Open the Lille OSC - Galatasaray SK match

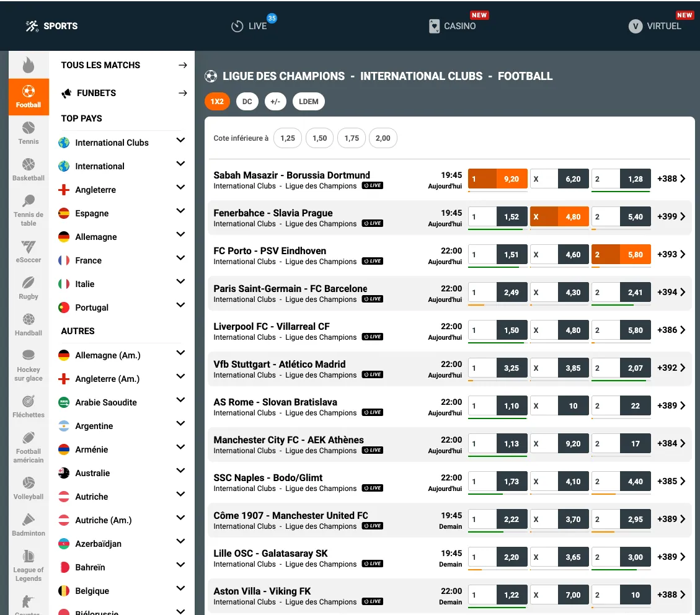tap(270, 554)
